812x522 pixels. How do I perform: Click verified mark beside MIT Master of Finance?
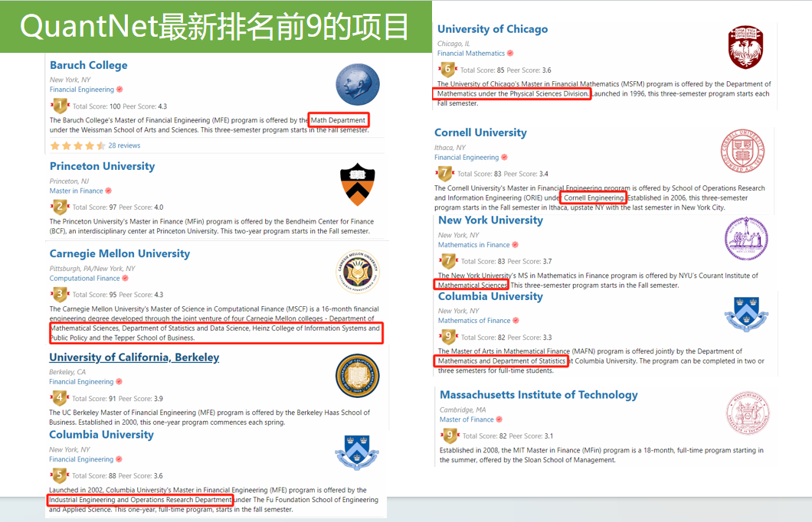coord(499,419)
